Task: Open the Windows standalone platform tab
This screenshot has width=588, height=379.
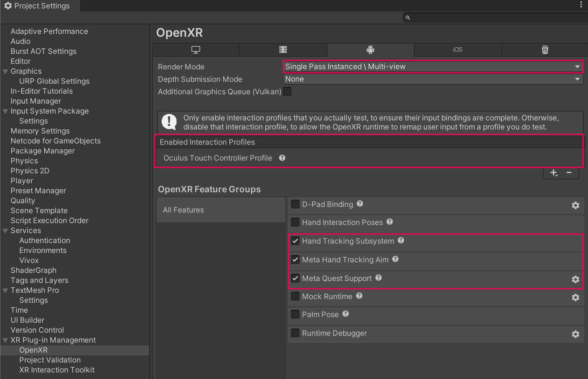Action: click(x=196, y=49)
